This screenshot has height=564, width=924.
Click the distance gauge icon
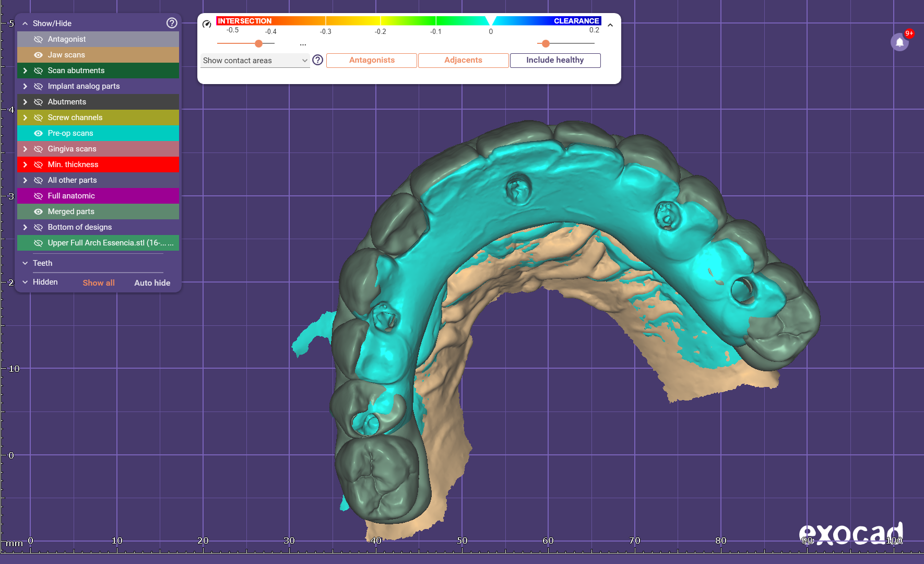pos(207,24)
